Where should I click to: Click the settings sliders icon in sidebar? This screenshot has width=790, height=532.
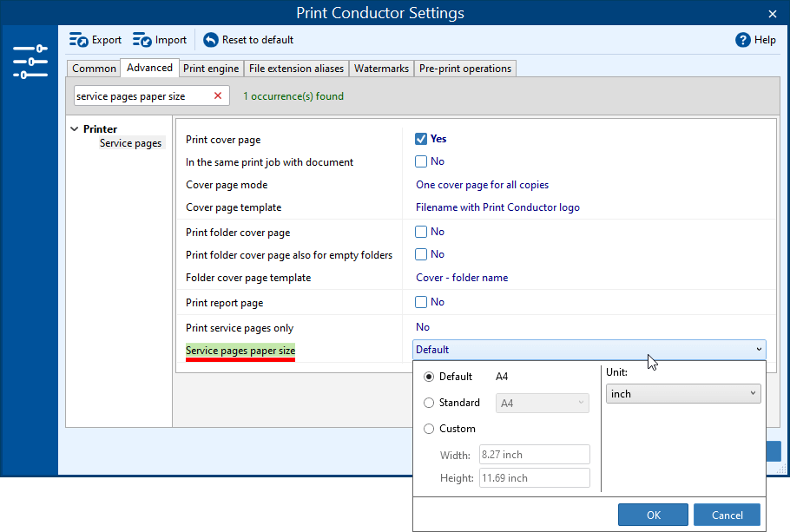click(x=30, y=62)
